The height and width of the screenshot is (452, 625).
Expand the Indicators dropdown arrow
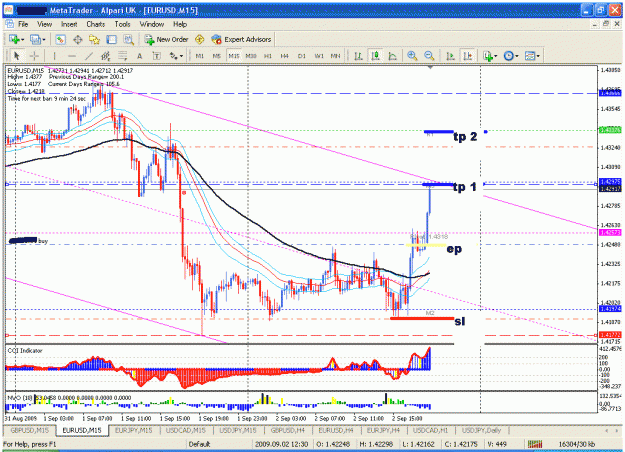496,56
